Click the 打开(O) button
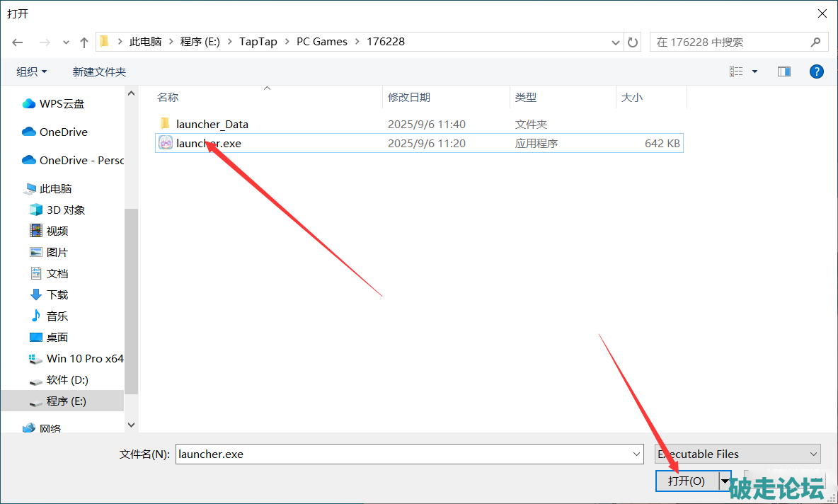 click(686, 481)
